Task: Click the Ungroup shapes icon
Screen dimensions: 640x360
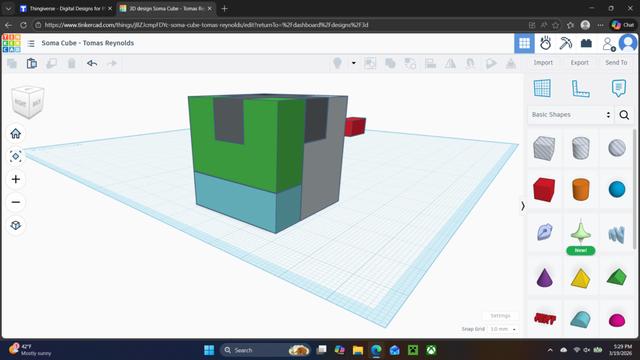Action: coord(410,63)
